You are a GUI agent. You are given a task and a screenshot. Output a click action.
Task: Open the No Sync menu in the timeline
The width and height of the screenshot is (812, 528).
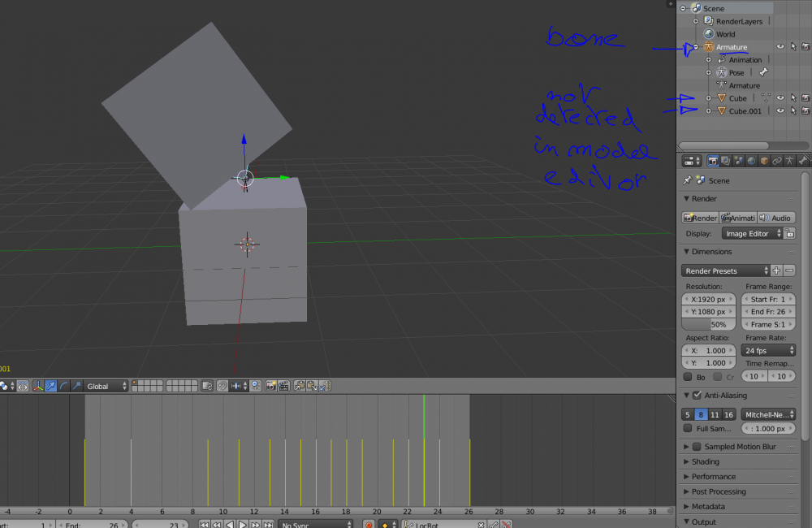tap(316, 524)
